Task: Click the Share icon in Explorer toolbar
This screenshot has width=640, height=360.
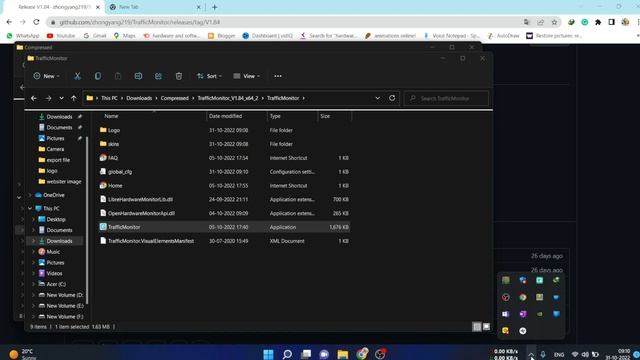Action: [x=158, y=76]
